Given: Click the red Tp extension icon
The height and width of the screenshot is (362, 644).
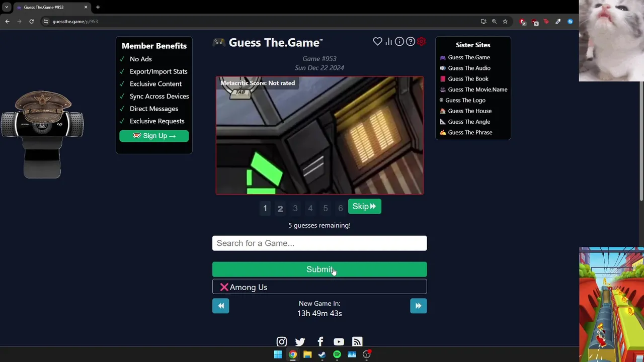Looking at the screenshot, I should [x=546, y=22].
